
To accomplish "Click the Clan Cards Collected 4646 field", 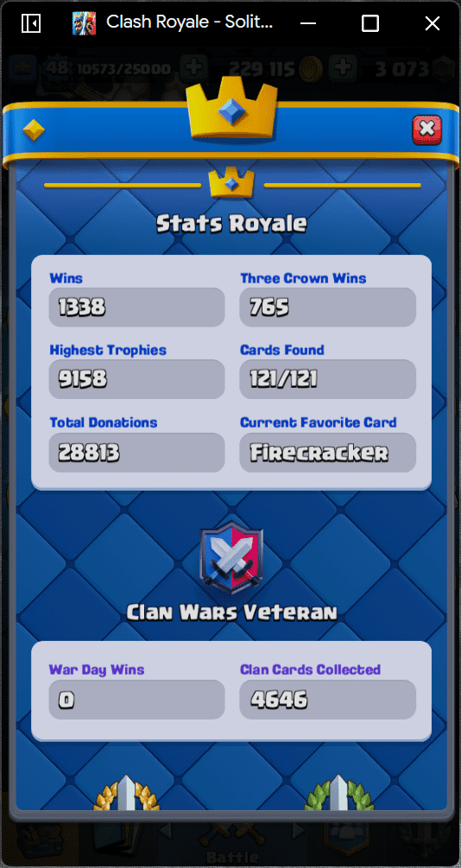I will (x=328, y=700).
